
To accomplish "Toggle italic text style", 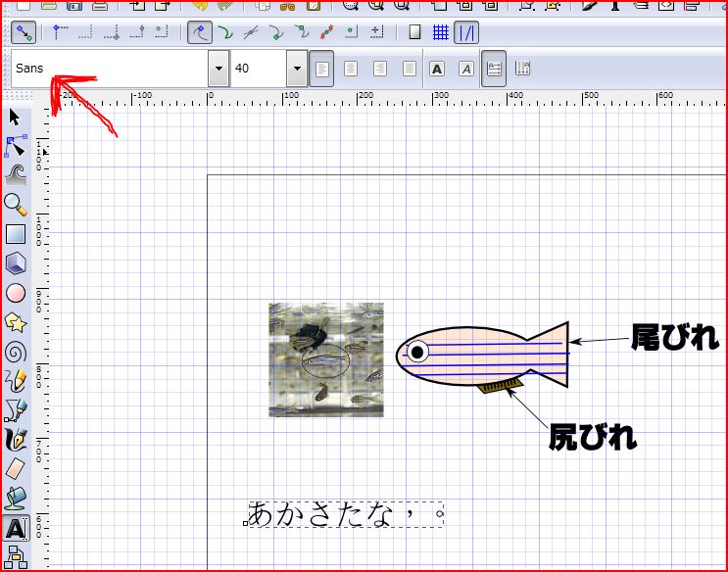I will [465, 69].
